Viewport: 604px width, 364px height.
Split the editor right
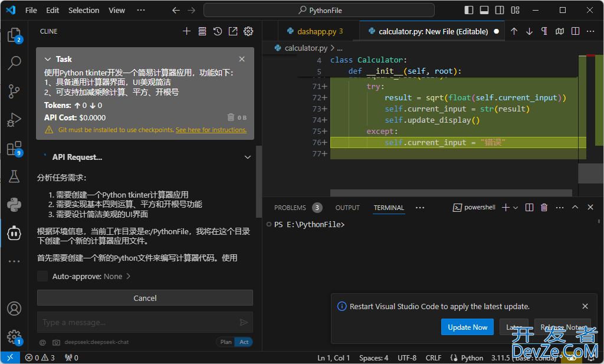575,31
